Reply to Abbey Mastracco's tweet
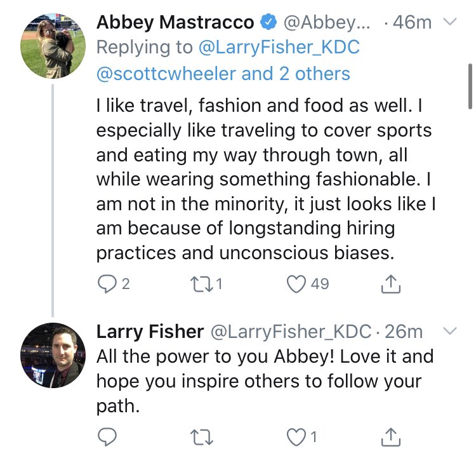Viewport: 476px width, 458px height. (105, 284)
